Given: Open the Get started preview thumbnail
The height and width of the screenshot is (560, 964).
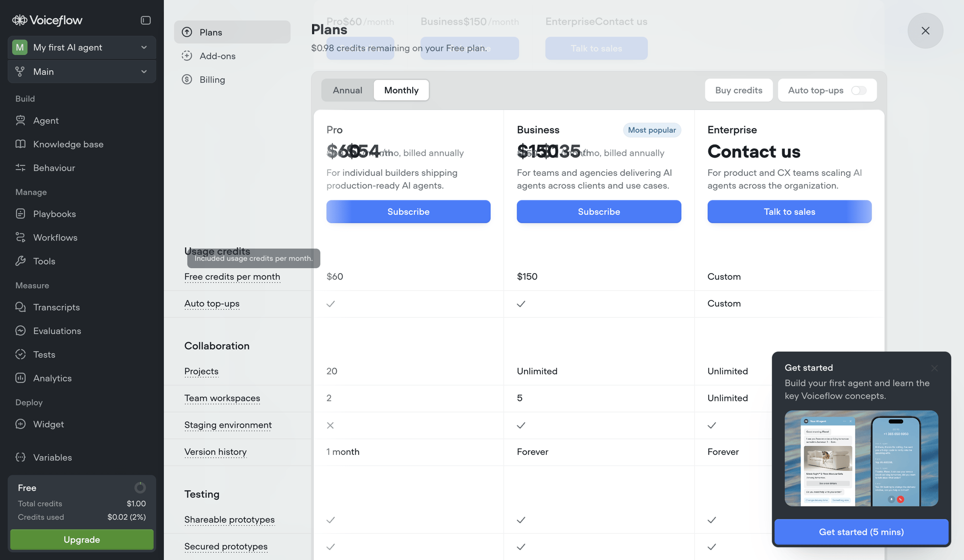Looking at the screenshot, I should [x=861, y=458].
